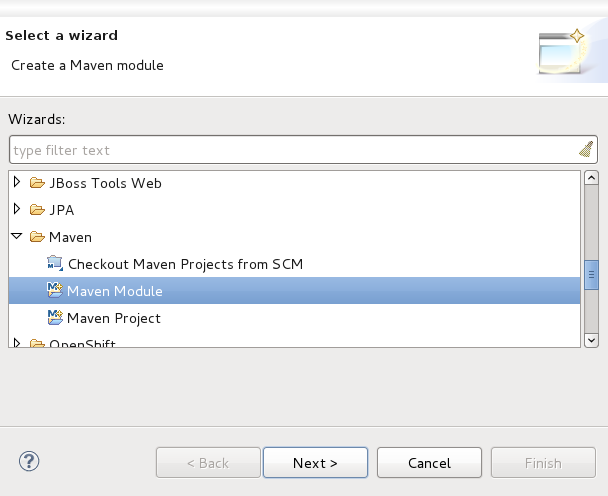Click the JPA folder icon
The image size is (608, 496).
[x=37, y=210]
